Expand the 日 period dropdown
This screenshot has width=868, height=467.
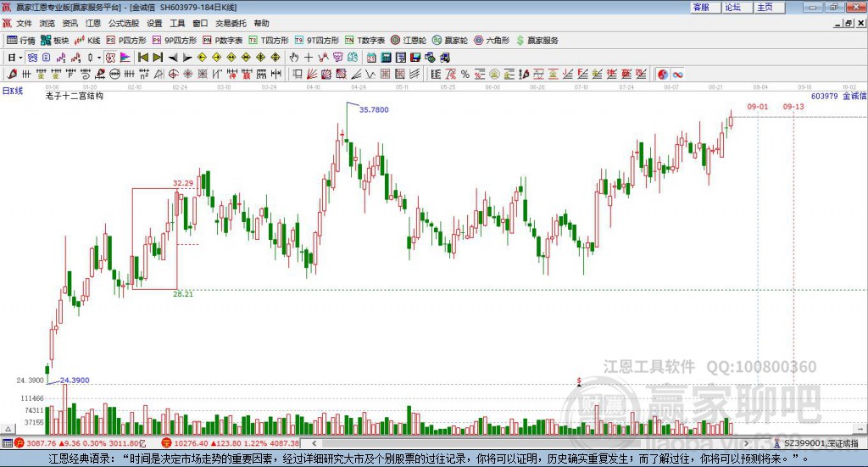20,58
